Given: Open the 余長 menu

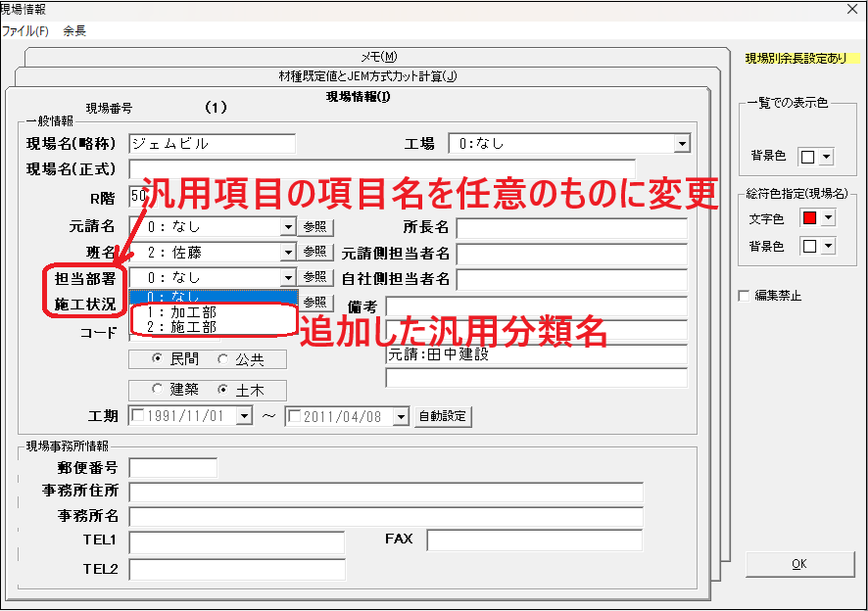Looking at the screenshot, I should (74, 30).
